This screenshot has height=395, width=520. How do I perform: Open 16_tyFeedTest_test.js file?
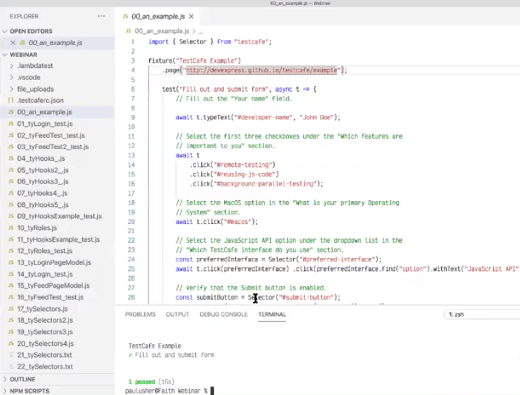(50, 297)
